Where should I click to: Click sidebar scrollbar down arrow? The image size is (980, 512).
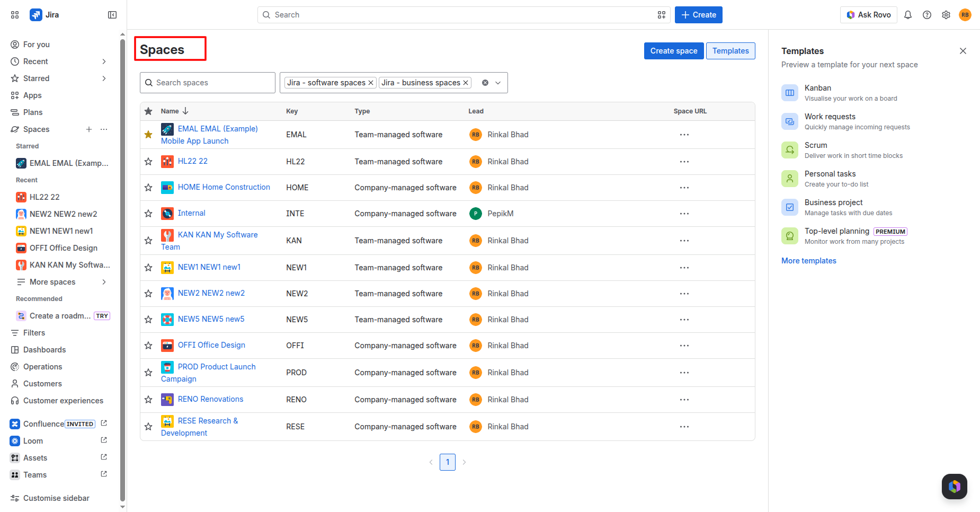(x=123, y=507)
